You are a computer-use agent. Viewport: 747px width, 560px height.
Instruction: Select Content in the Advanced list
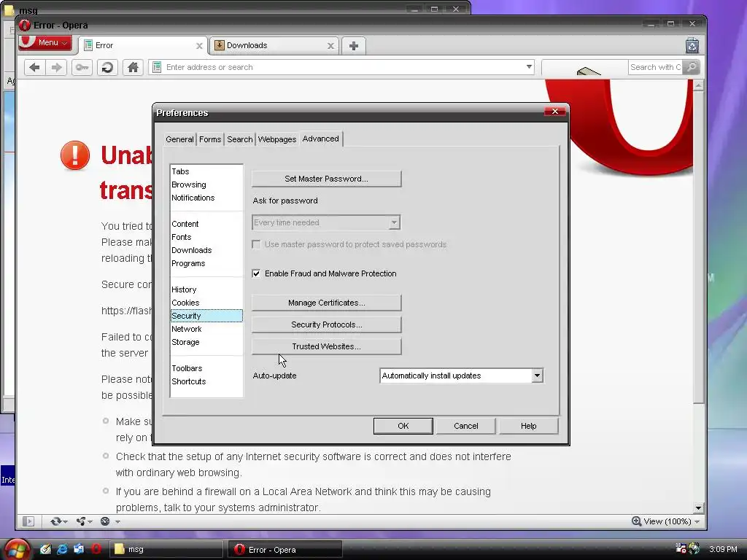[206, 224]
